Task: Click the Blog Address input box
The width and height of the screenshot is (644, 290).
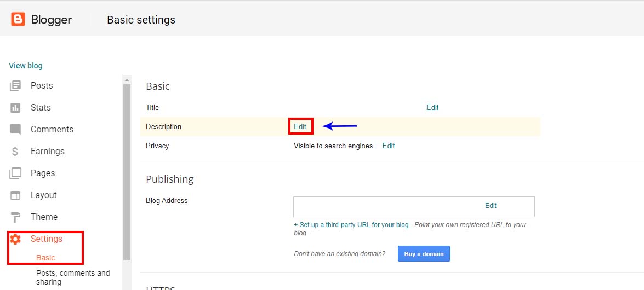Action: [x=414, y=207]
